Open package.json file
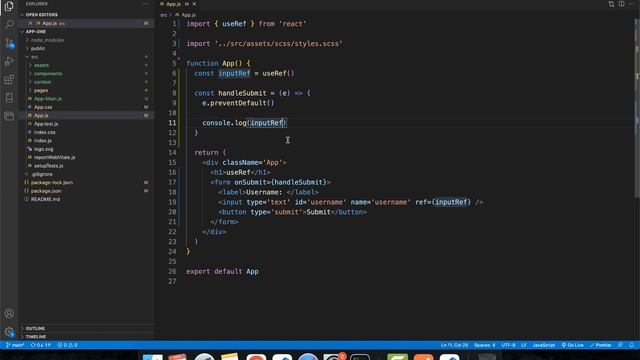 [46, 191]
